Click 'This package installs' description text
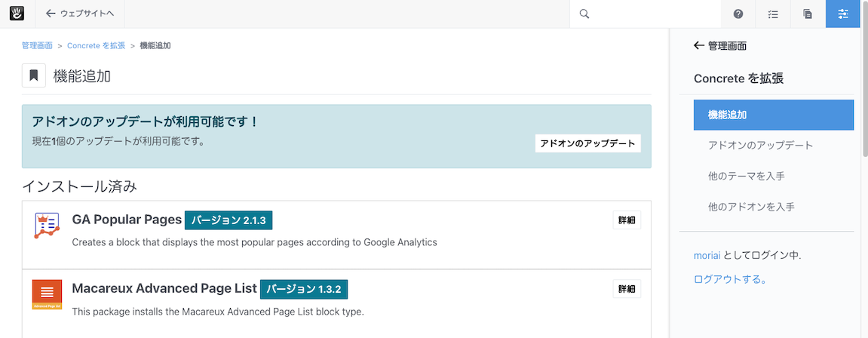The image size is (868, 338). point(217,312)
